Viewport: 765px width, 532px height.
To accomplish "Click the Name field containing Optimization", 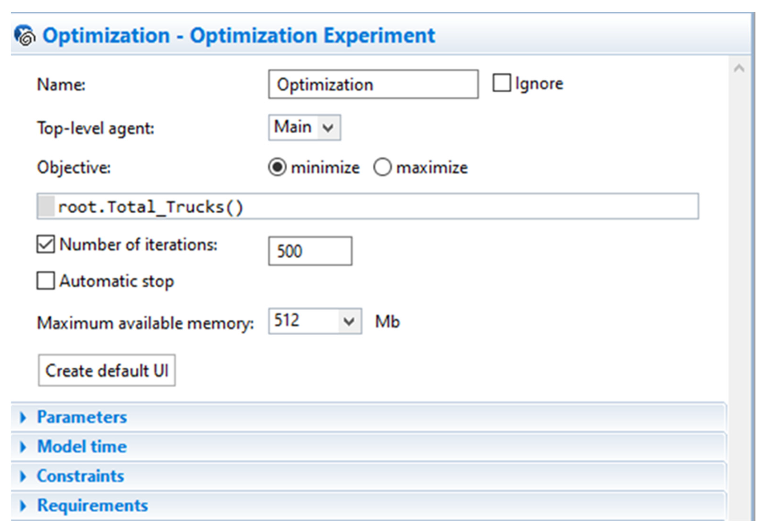I will [x=373, y=84].
